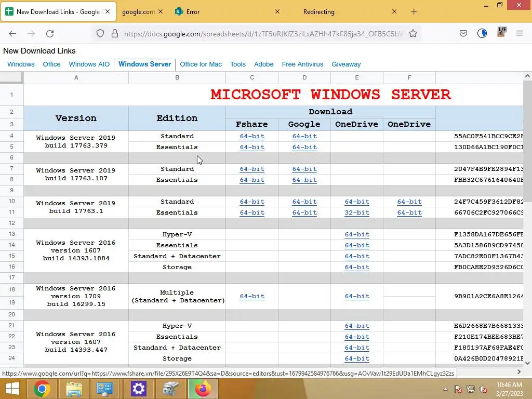Switch to the google.com browser tab
Viewport: 532px width, 399px height.
click(142, 12)
